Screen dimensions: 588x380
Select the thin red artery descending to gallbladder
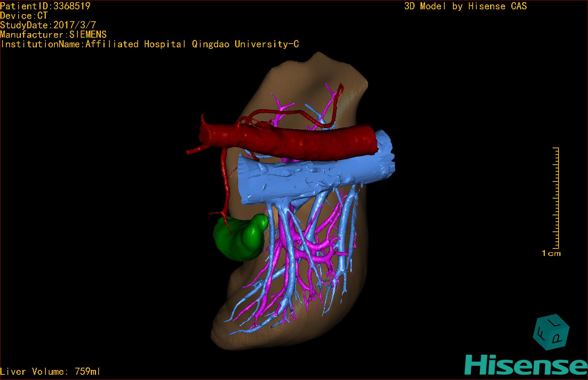(x=226, y=183)
